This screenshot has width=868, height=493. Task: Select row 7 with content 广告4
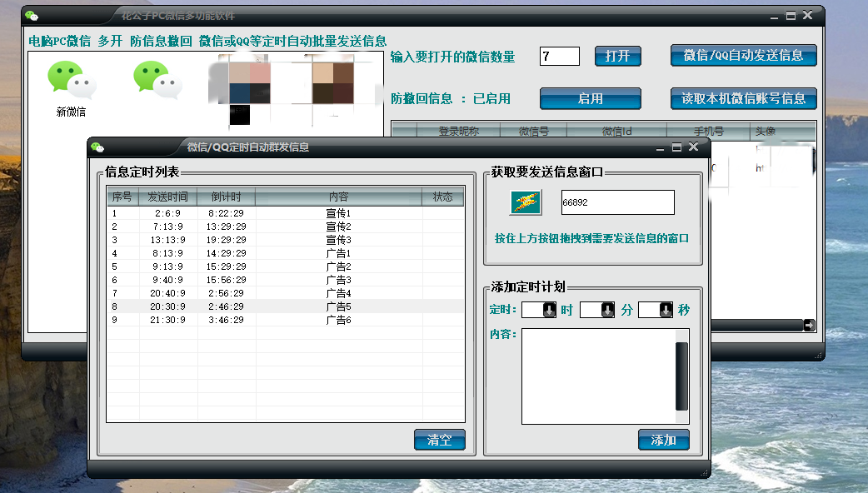click(x=286, y=292)
